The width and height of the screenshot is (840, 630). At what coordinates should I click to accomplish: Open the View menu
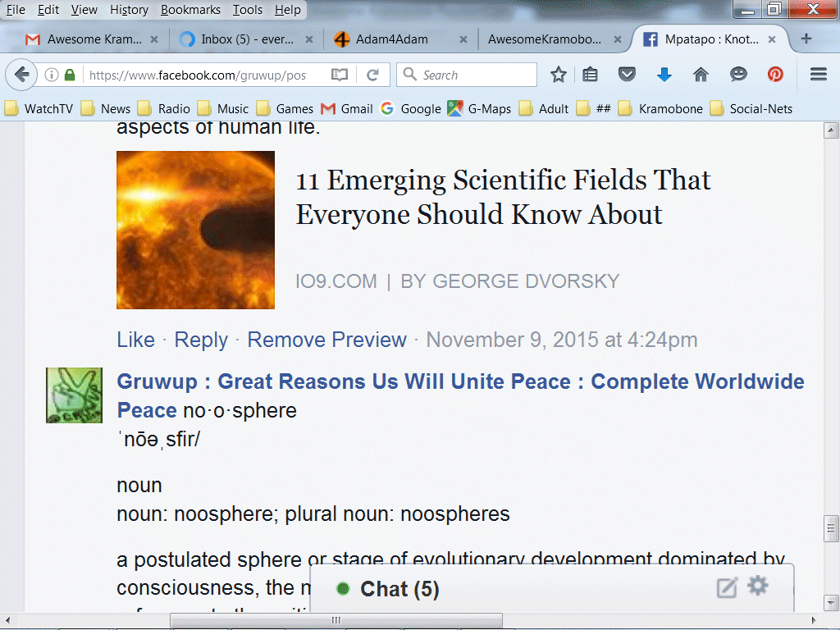[x=84, y=10]
